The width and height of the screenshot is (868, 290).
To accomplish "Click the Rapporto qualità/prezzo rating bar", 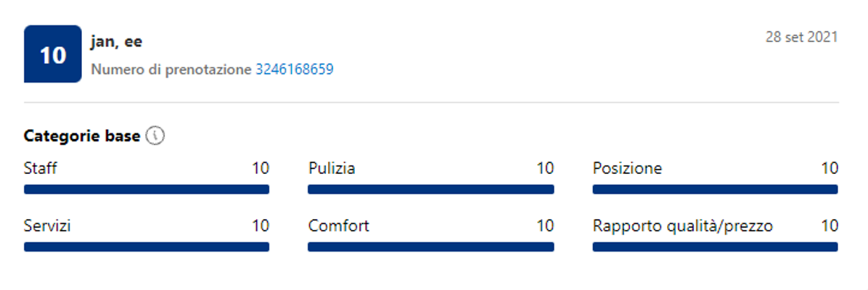I will click(x=715, y=246).
